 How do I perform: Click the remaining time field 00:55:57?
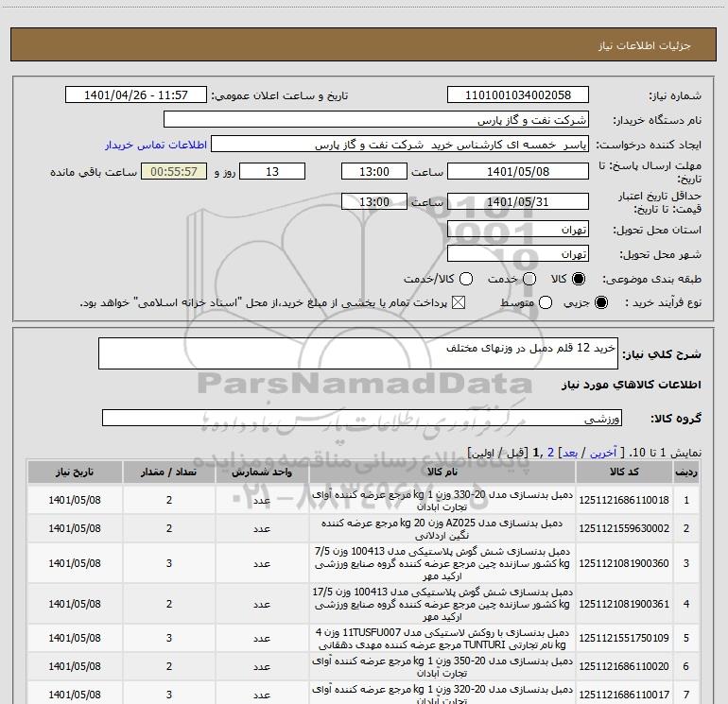[x=174, y=171]
